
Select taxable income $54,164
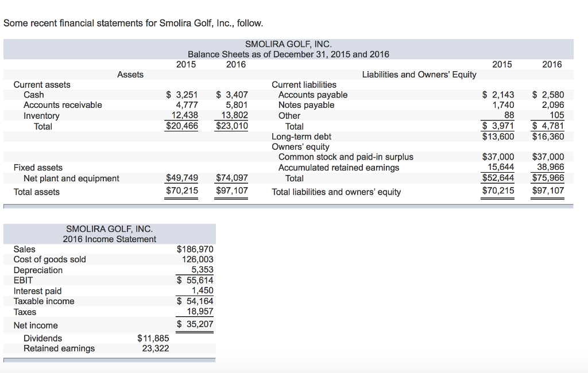[x=195, y=301]
